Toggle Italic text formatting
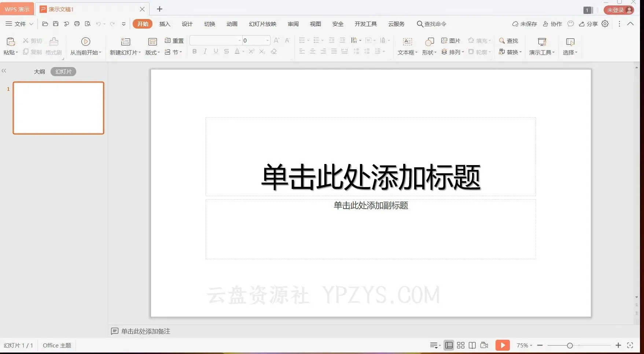This screenshot has width=644, height=354. coord(205,52)
